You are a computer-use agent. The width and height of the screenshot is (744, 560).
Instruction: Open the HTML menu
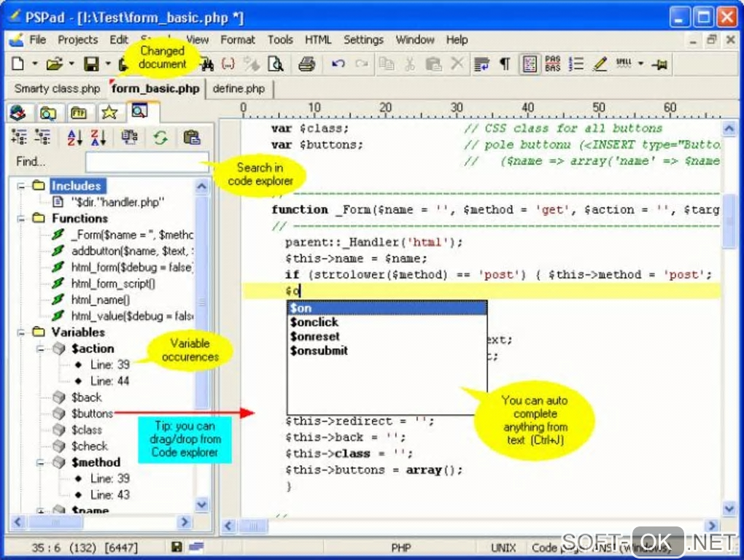pyautogui.click(x=318, y=40)
